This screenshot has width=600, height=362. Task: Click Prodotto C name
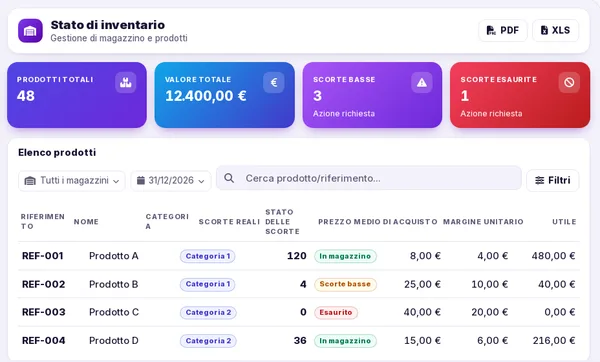(114, 312)
